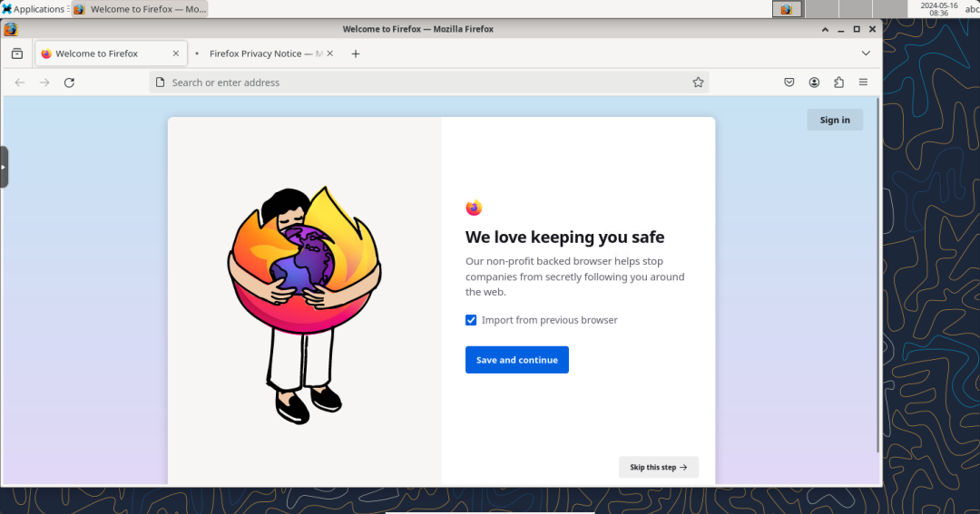Viewport: 980px width, 514px height.
Task: Uncheck Import from previous browser
Action: click(471, 320)
